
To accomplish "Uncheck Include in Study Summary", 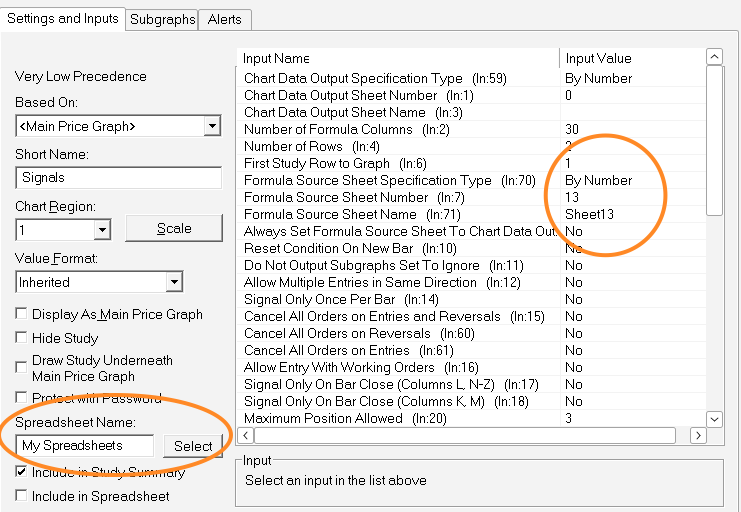I will [x=22, y=471].
